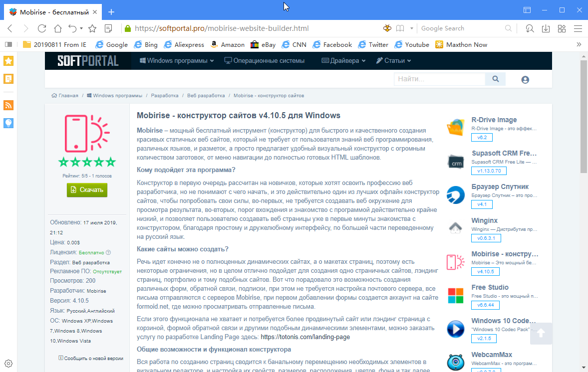
Task: Open the Youtube bookmark
Action: (412, 44)
